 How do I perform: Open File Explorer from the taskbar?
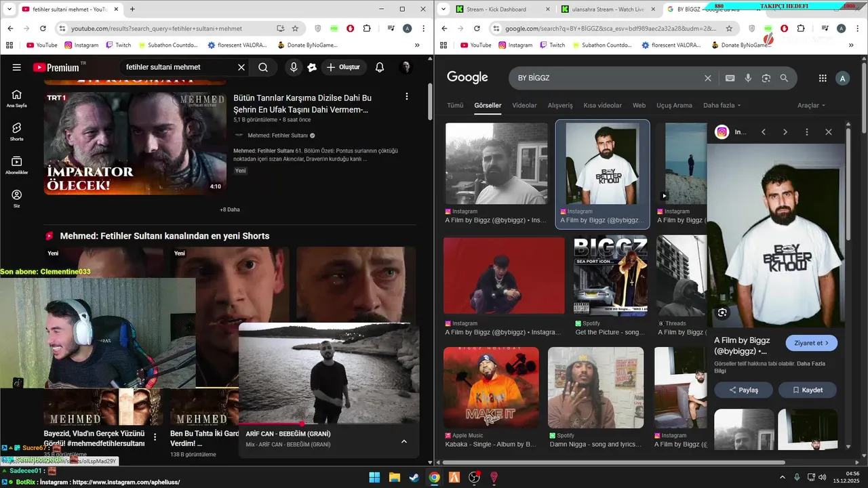pos(394,477)
